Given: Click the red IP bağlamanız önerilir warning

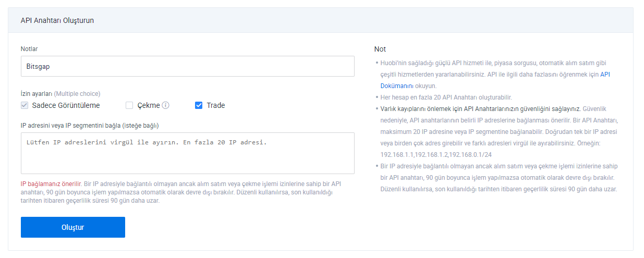Looking at the screenshot, I should (51, 184).
